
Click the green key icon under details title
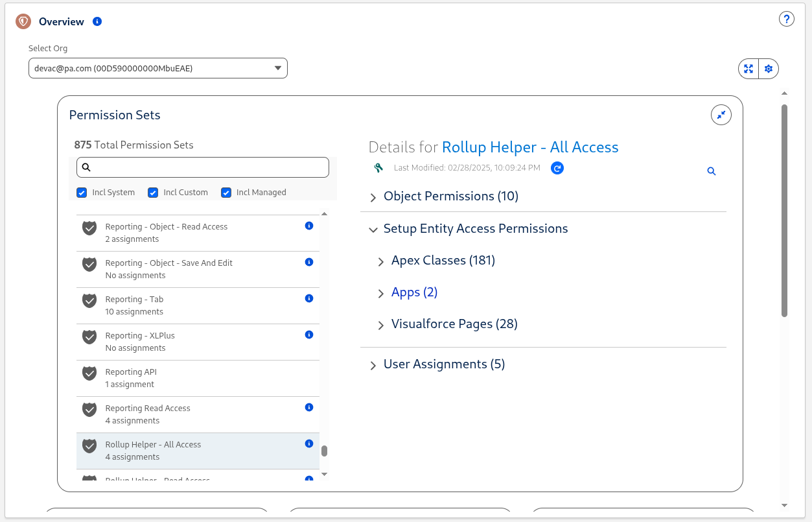coord(379,168)
